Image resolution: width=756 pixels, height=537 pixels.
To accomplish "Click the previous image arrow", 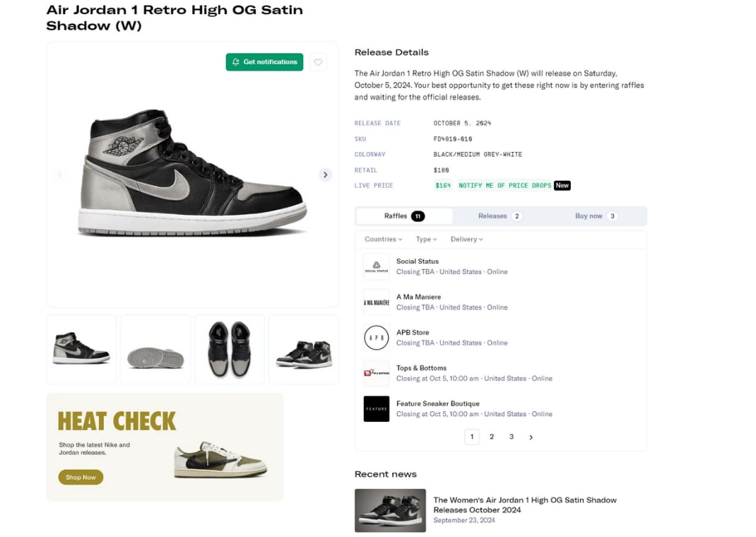I will tap(60, 175).
